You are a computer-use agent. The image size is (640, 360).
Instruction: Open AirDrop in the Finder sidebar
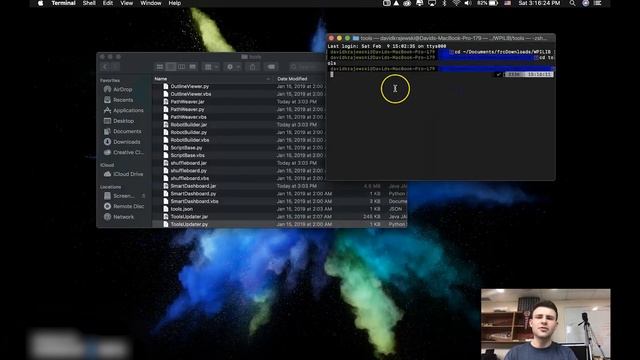click(x=122, y=89)
